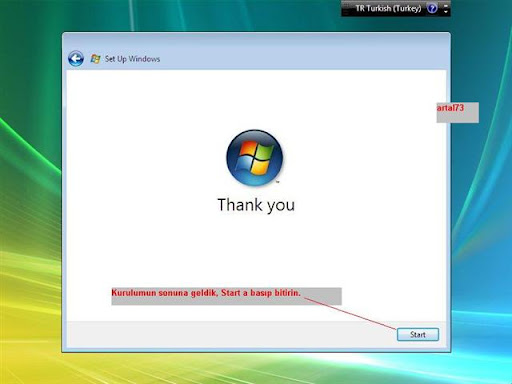Go back with the blue arrow button
Viewport: 512px width, 384px height.
coord(76,59)
